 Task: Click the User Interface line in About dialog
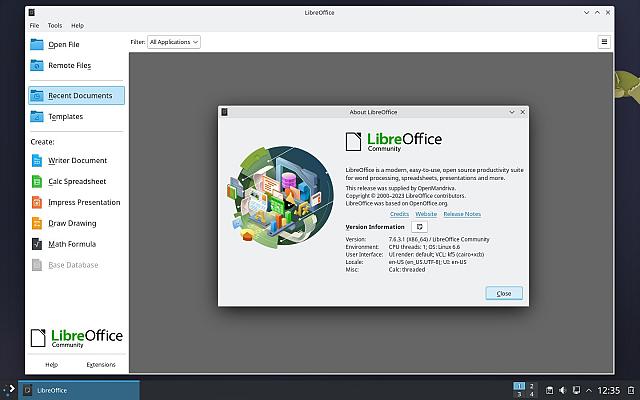tap(415, 254)
